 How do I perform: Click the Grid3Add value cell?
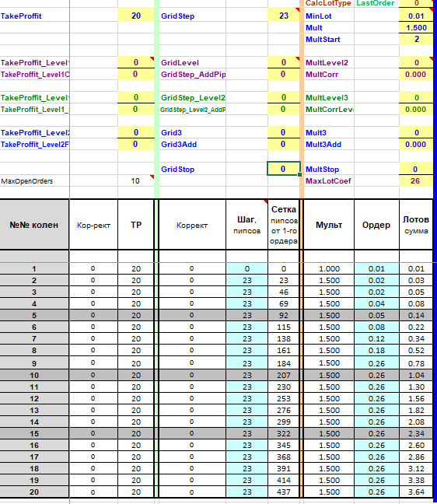pyautogui.click(x=284, y=145)
